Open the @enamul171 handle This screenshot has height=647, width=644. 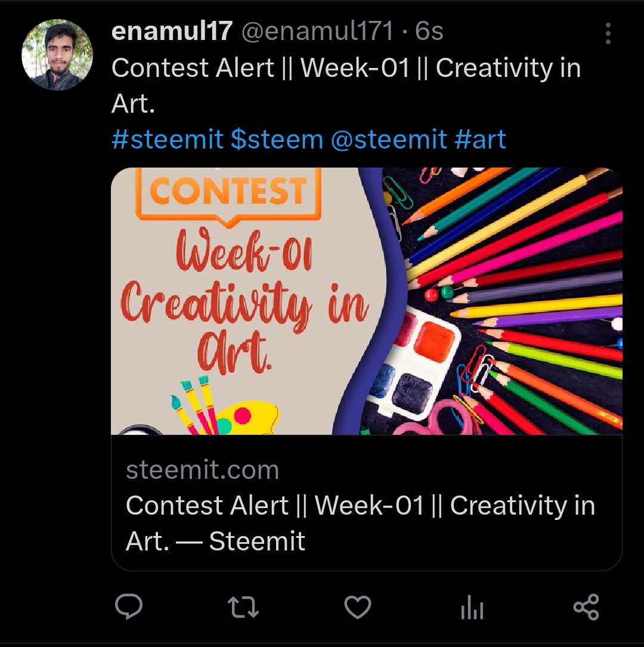pos(317,31)
